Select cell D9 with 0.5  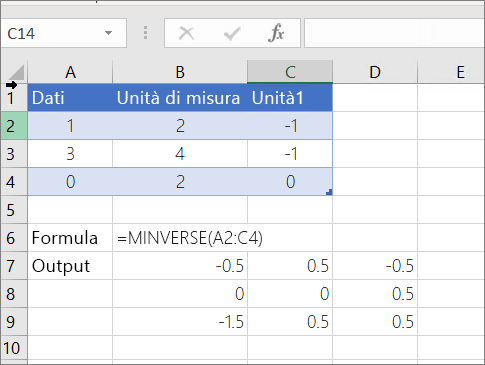(375, 322)
